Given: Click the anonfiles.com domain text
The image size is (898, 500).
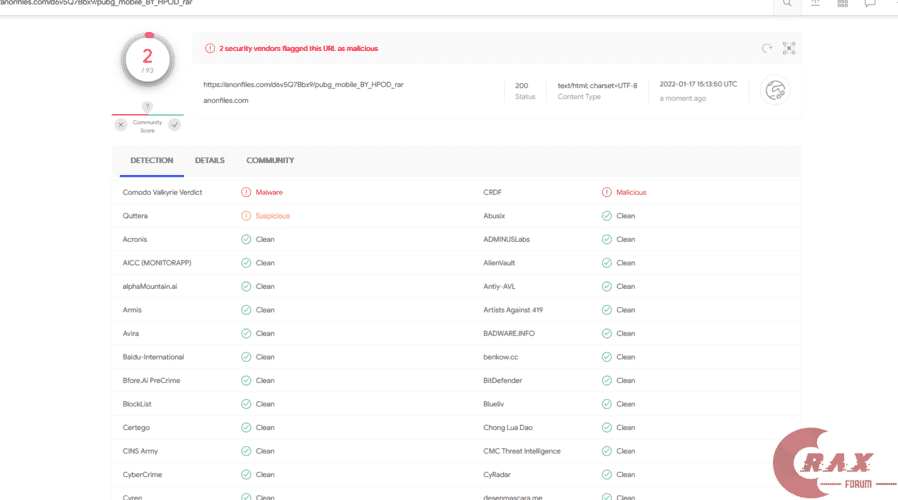Looking at the screenshot, I should [x=226, y=100].
